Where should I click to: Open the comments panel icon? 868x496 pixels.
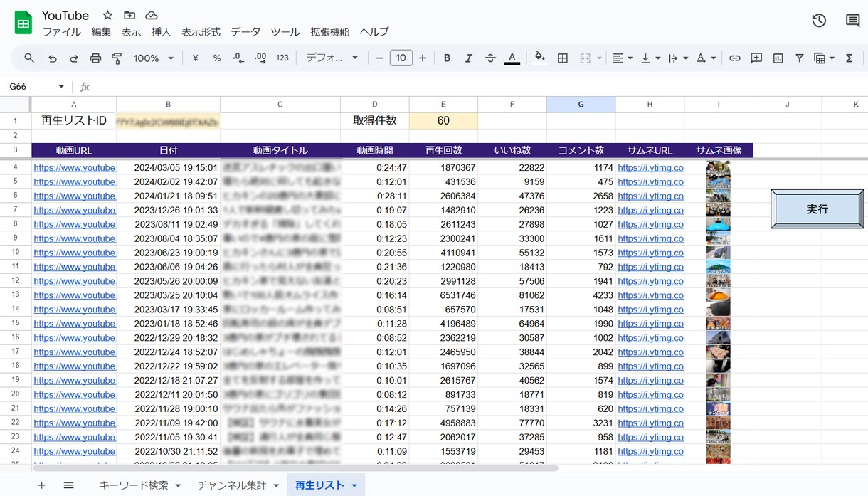tap(852, 21)
